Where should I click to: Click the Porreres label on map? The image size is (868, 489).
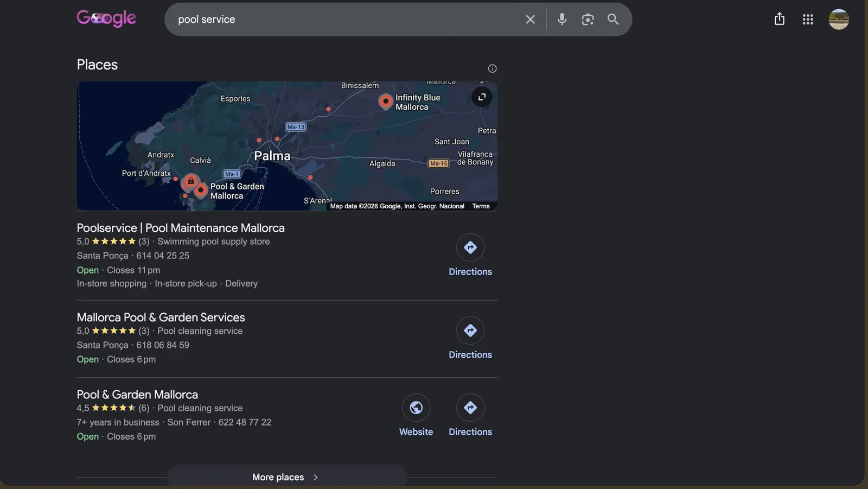445,192
